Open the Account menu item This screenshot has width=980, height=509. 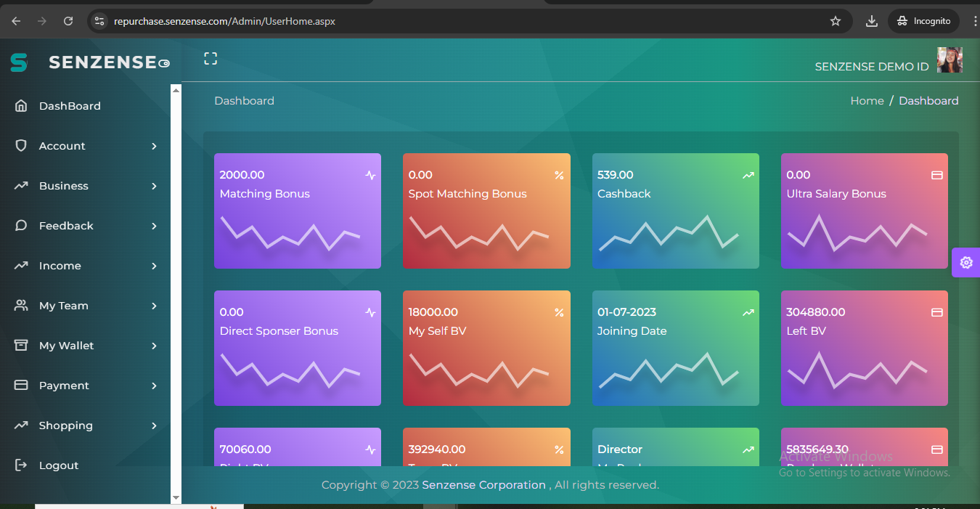(85, 146)
